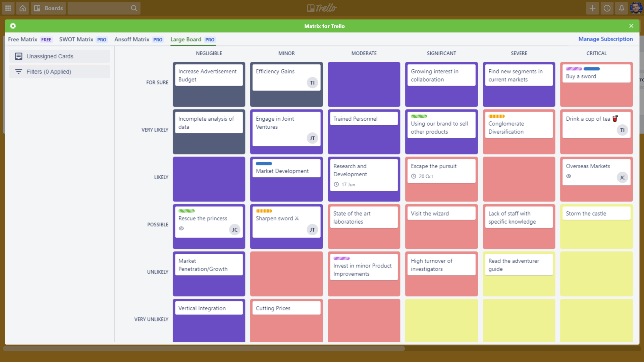Click the horizontal scrollbar at the bottom

pyautogui.click(x=205, y=349)
